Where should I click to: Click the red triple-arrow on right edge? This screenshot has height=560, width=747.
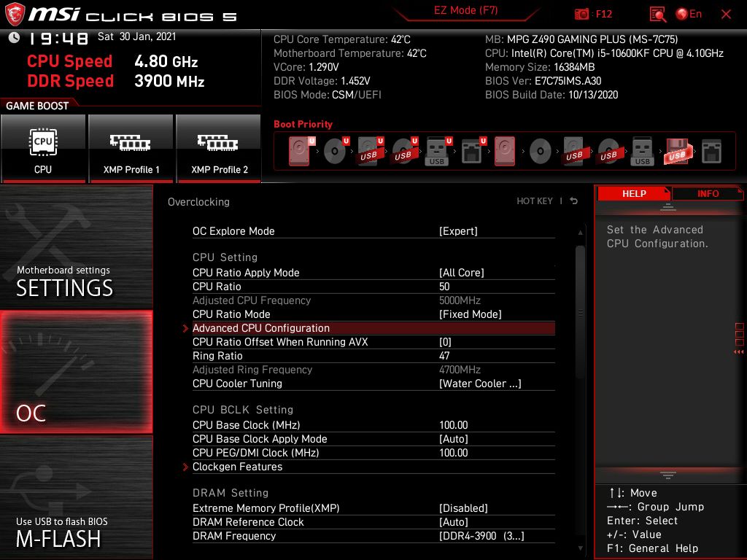pyautogui.click(x=739, y=352)
